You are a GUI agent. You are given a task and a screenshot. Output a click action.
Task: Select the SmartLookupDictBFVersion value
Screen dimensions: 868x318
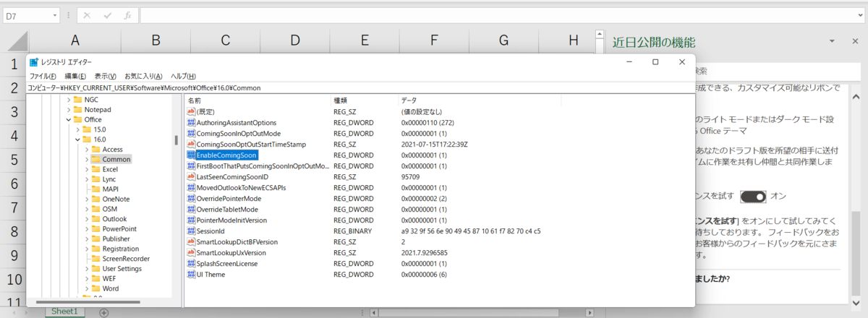coord(239,242)
